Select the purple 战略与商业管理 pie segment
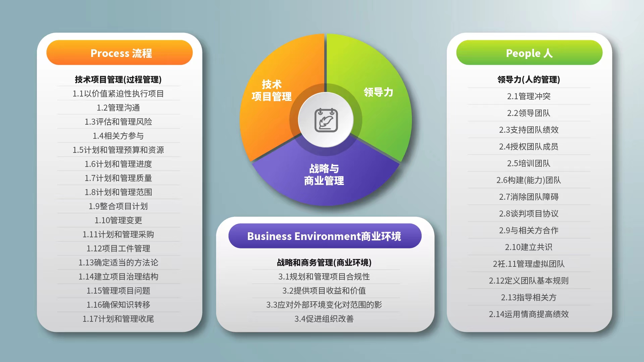 click(x=324, y=174)
